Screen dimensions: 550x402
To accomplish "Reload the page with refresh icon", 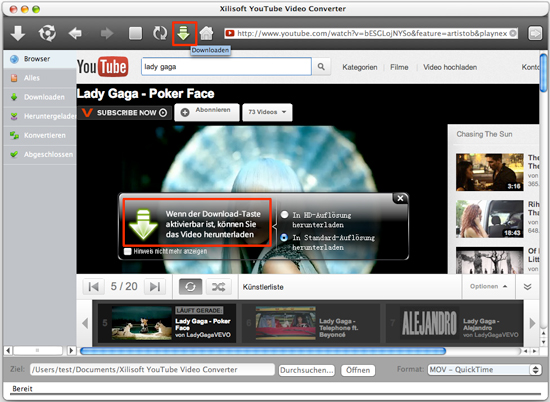I will pos(160,33).
